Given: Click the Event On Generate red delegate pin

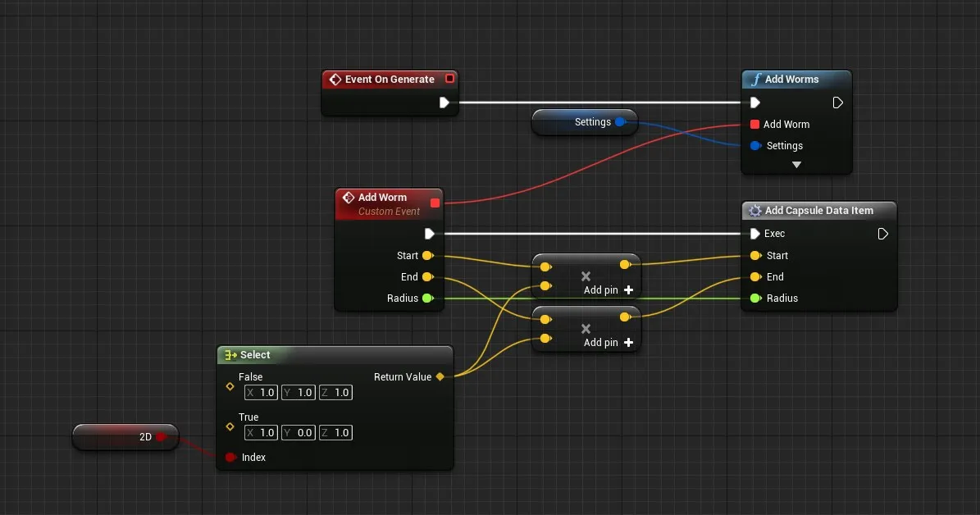Looking at the screenshot, I should click(x=449, y=80).
